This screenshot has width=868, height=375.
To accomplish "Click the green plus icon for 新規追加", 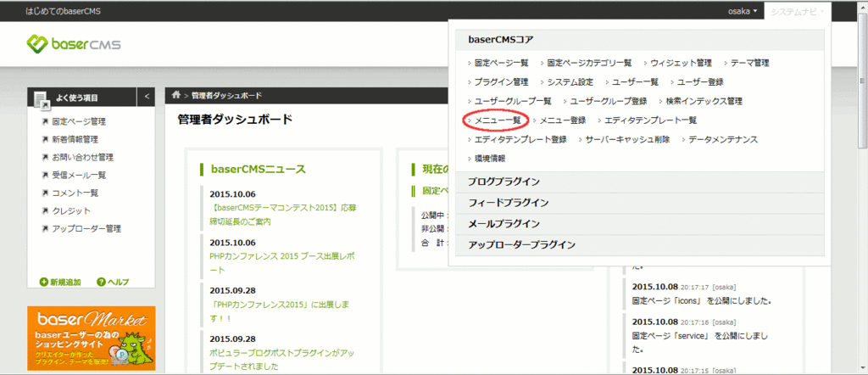I will click(x=44, y=282).
